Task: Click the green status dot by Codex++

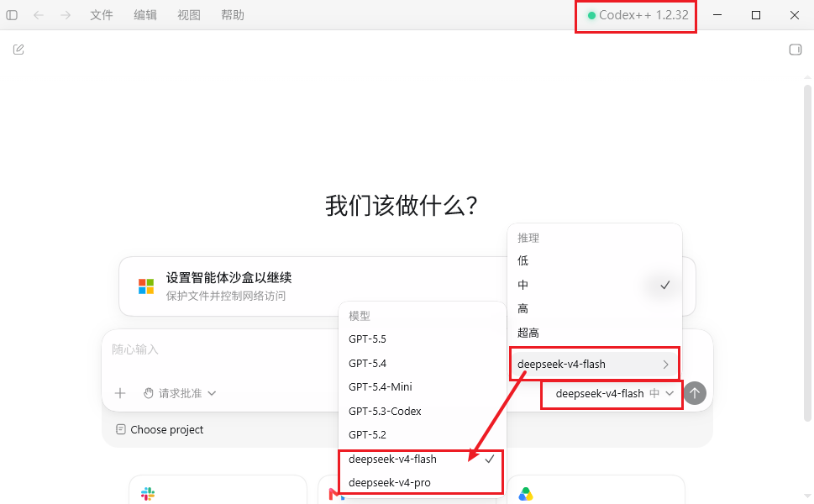Action: click(x=591, y=16)
